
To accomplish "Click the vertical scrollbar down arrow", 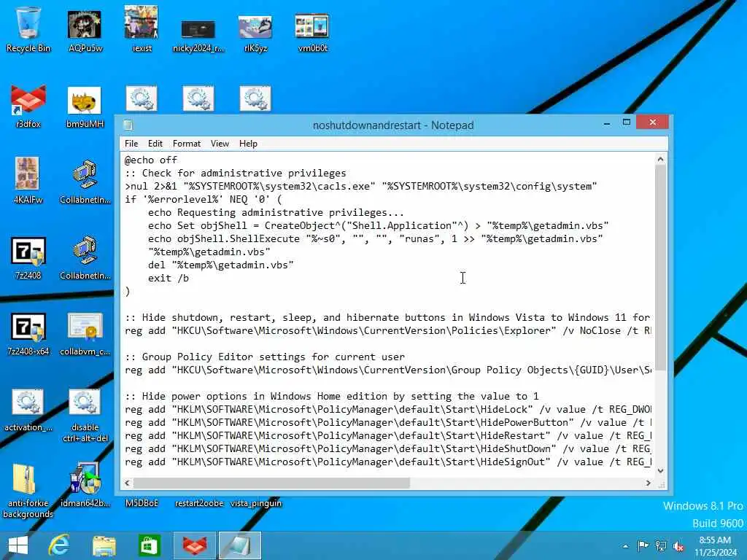I will click(660, 470).
